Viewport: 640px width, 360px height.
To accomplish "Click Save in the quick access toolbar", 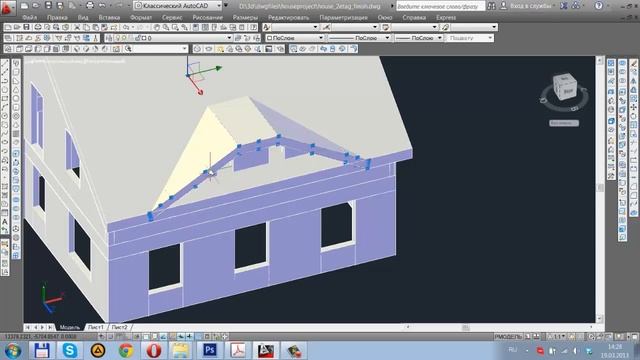I will 49,6.
